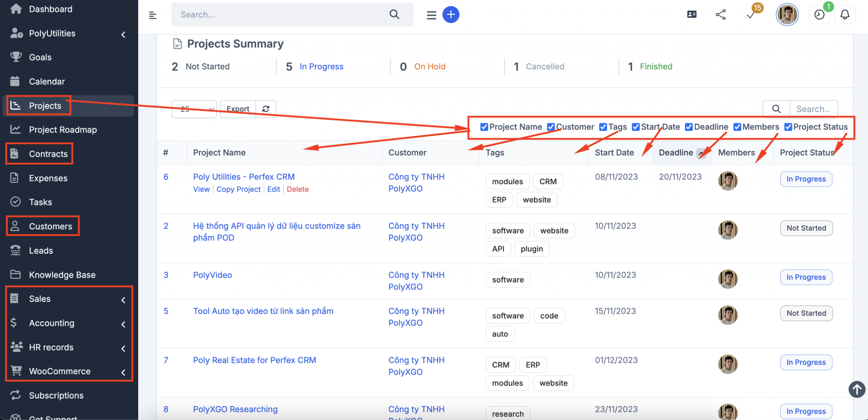Click the share icon in the top bar
The image size is (868, 420).
click(x=721, y=14)
